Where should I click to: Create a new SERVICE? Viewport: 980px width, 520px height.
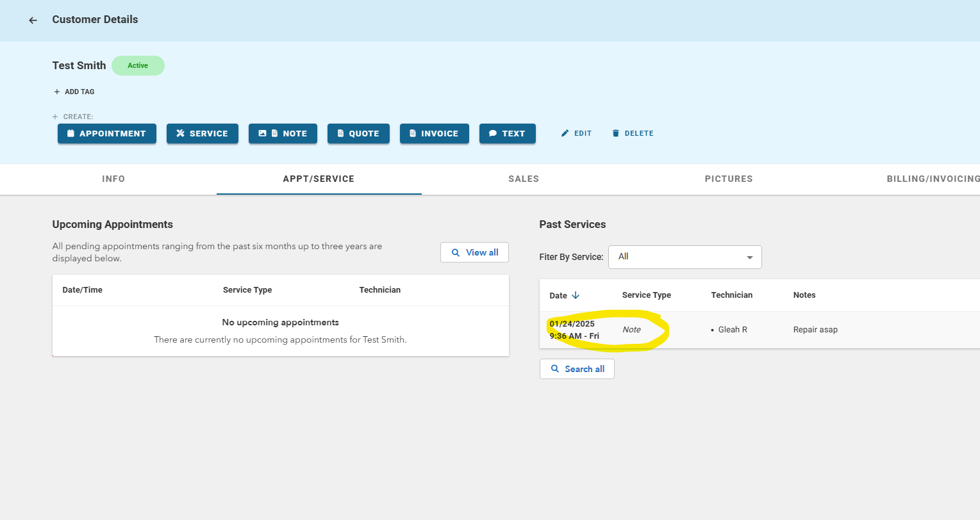coord(203,133)
